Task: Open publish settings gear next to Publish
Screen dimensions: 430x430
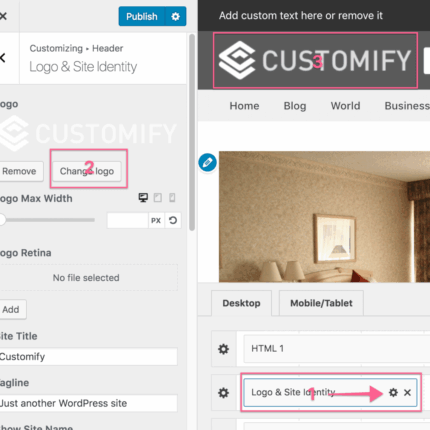Action: [176, 16]
